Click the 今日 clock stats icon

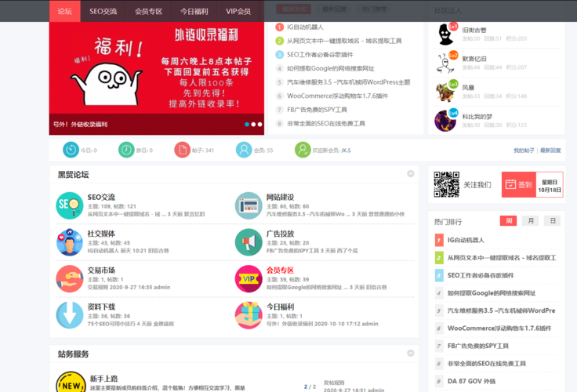click(71, 150)
